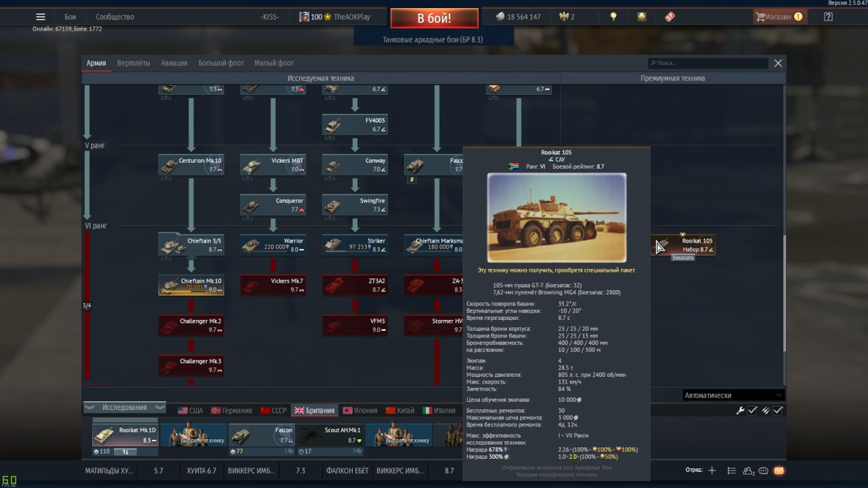Open the Бои menu
Image resolution: width=868 pixels, height=488 pixels.
pyautogui.click(x=71, y=17)
